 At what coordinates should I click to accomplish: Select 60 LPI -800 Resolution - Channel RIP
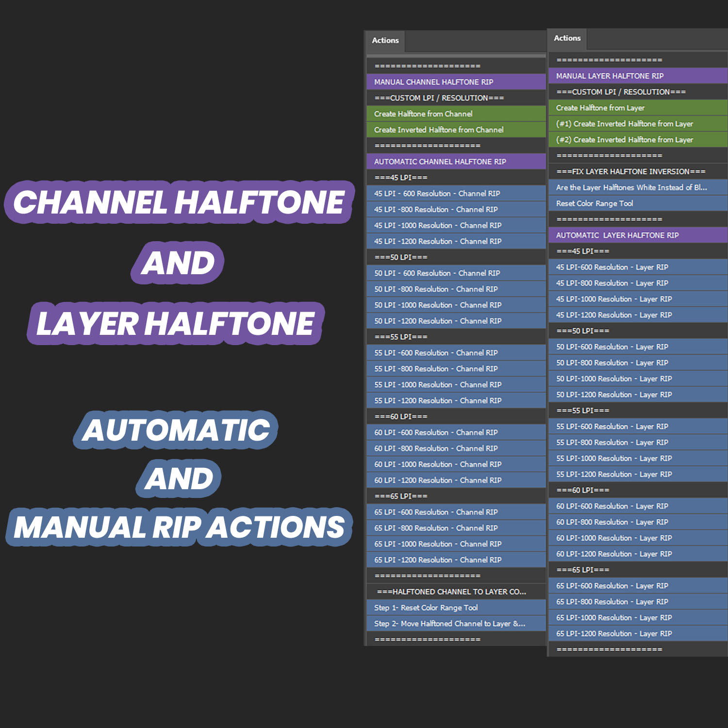tap(457, 448)
